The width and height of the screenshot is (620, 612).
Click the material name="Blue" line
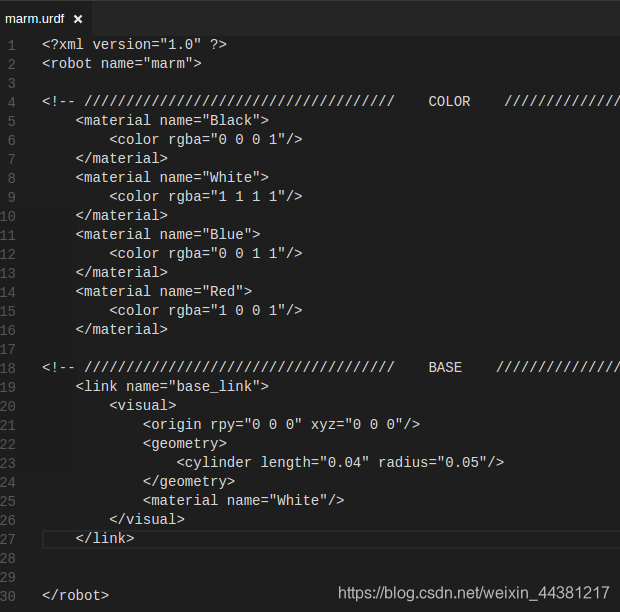point(168,234)
